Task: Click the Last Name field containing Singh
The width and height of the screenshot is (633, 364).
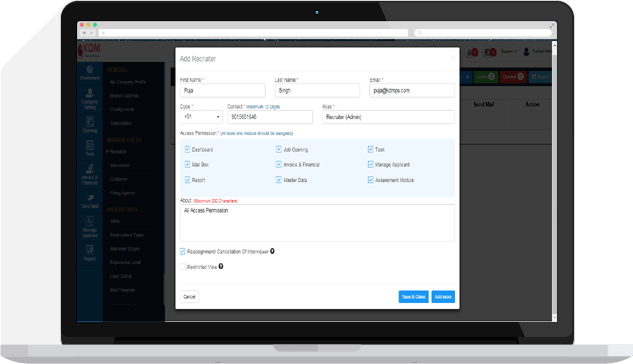Action: 317,90
